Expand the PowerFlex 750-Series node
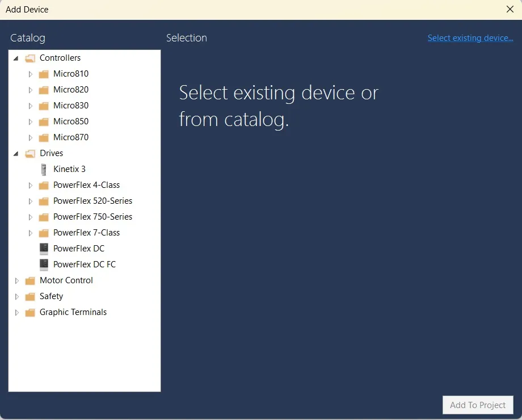 click(30, 216)
